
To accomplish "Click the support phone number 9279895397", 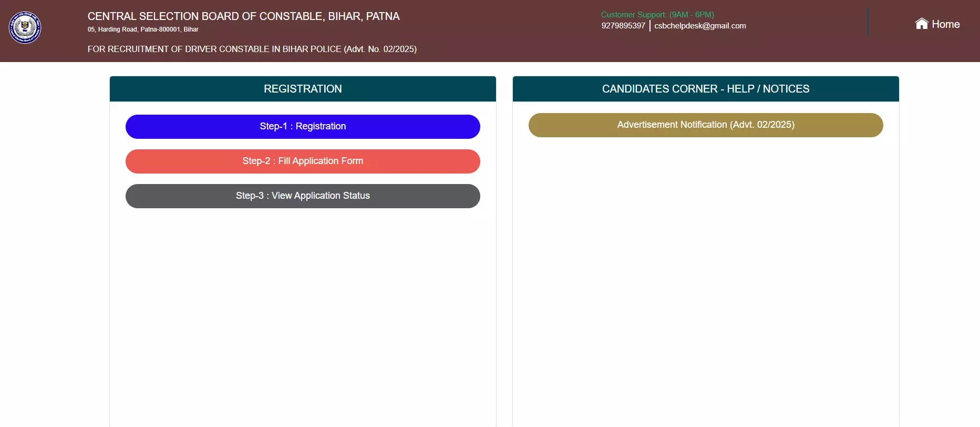I will click(x=623, y=26).
